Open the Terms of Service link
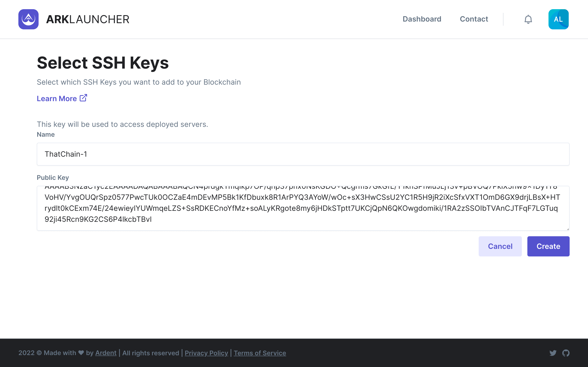This screenshot has height=367, width=588. pos(260,353)
